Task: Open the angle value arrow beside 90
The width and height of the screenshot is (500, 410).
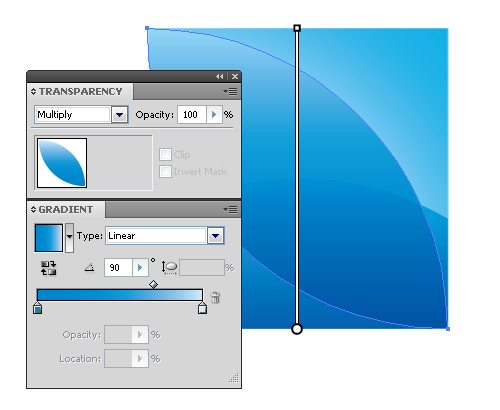Action: pyautogui.click(x=140, y=267)
